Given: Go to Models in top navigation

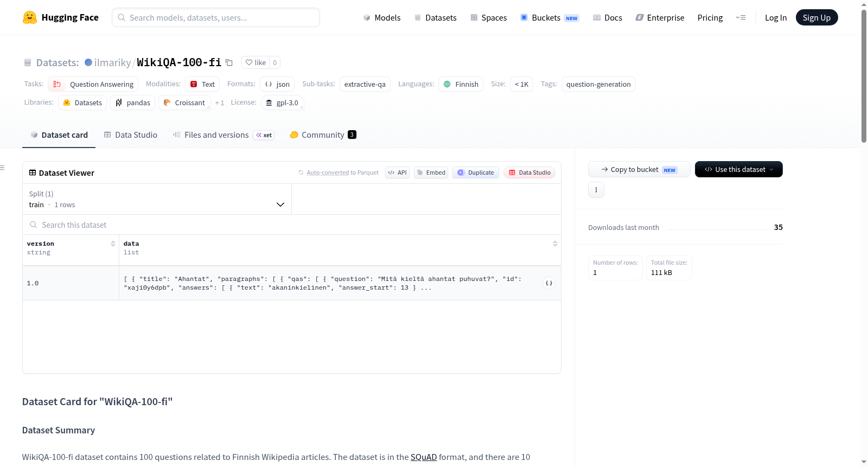Looking at the screenshot, I should (382, 17).
